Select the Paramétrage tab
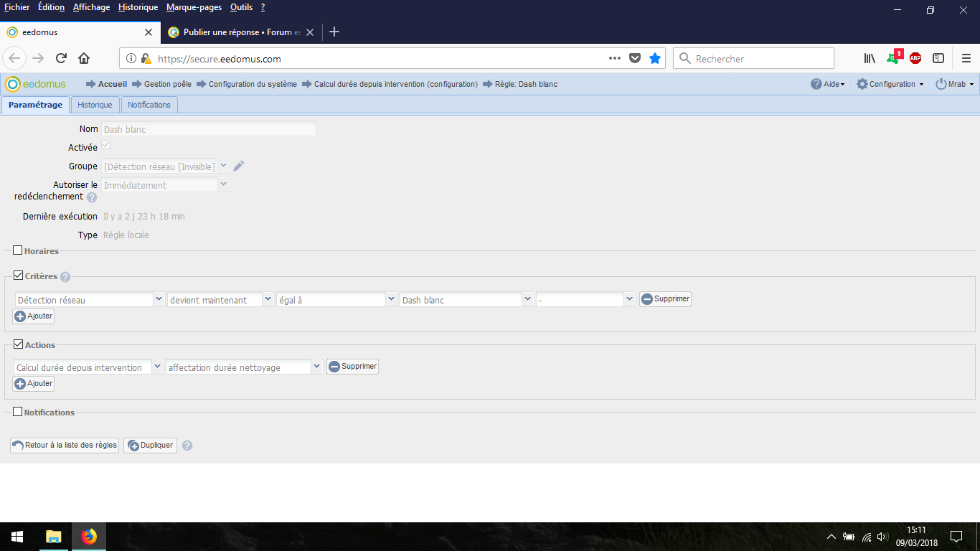Screen dimensions: 980x551 coord(35,105)
